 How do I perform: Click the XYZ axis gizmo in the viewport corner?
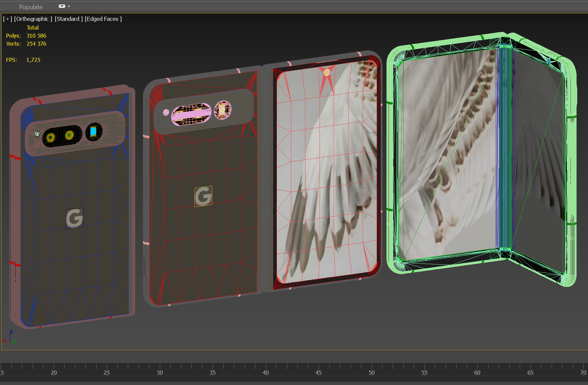pos(10,337)
